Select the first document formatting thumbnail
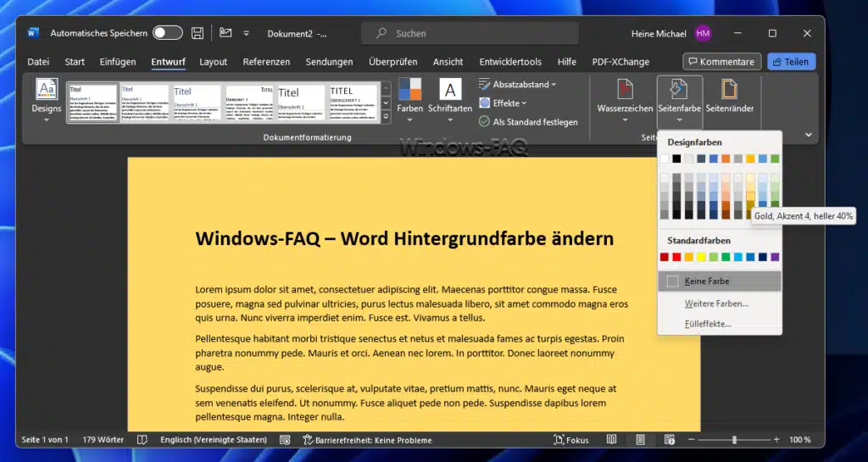868x462 pixels. click(x=93, y=103)
